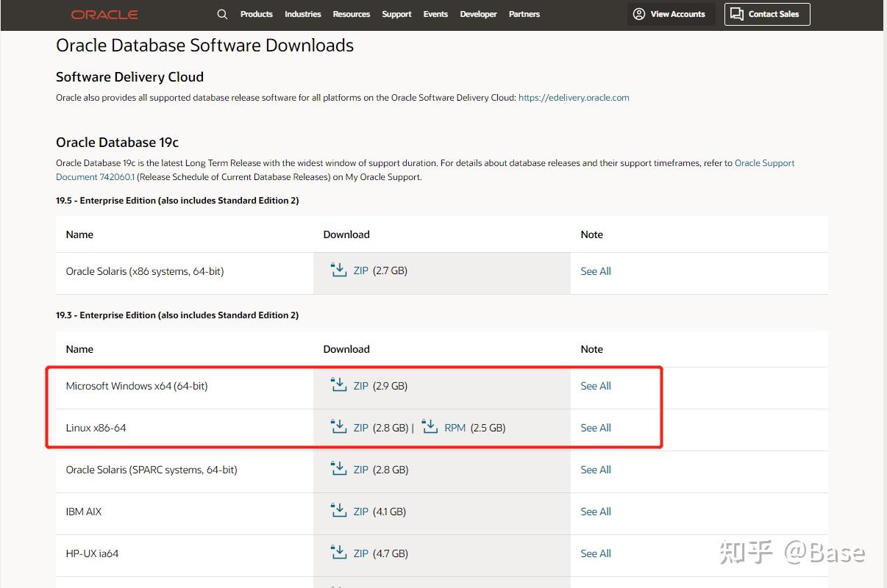Click See All for Microsoft Windows x64
The image size is (887, 588).
click(x=595, y=386)
